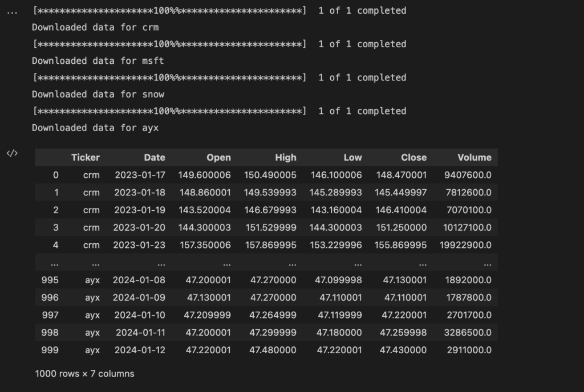
Task: Click the Volume value 19922900.0
Action: (468, 245)
